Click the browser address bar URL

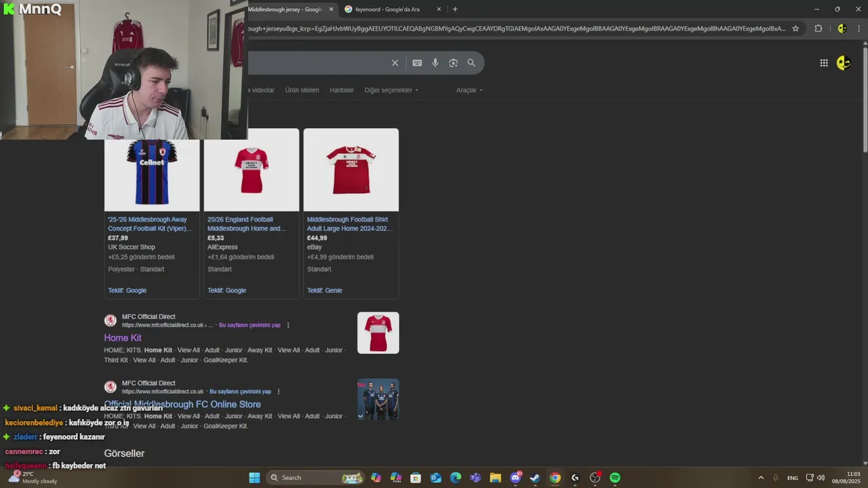517,28
